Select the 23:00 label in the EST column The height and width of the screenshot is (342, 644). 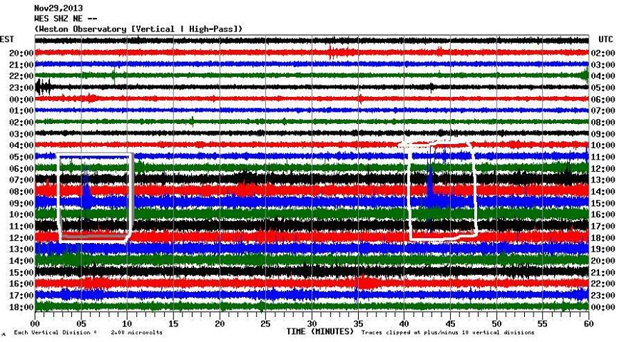coord(21,88)
